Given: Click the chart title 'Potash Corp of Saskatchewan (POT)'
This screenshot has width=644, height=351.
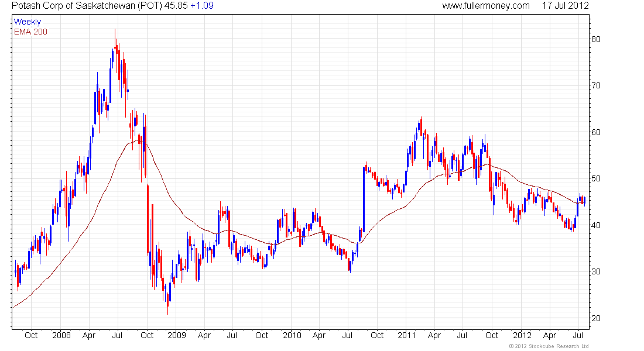Looking at the screenshot, I should point(87,6).
